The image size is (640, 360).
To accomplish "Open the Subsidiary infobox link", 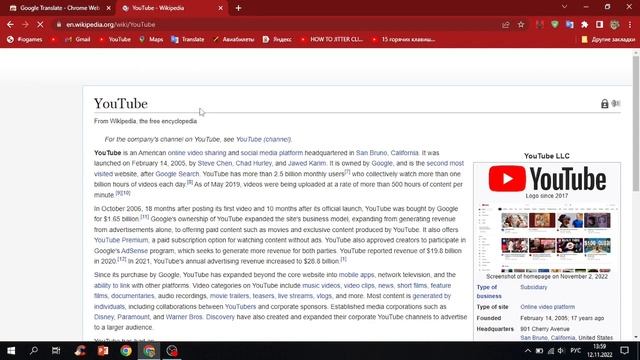I will [533, 287].
